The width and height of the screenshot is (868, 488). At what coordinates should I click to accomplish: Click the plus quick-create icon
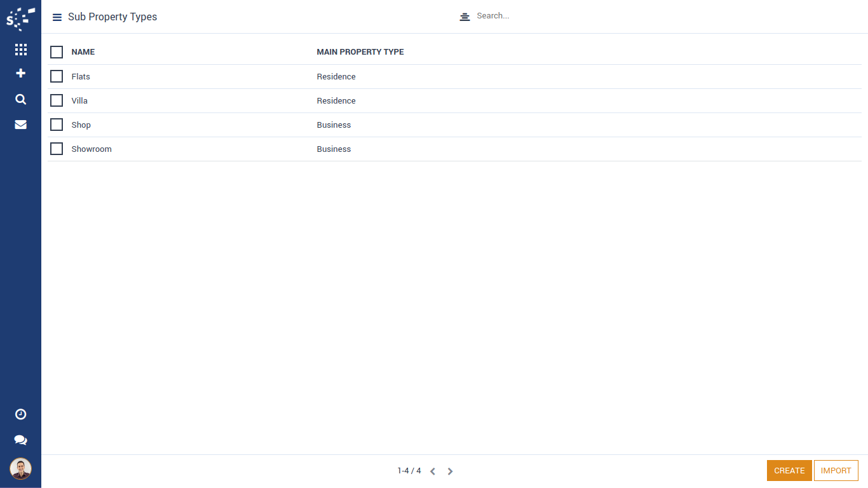pyautogui.click(x=20, y=73)
